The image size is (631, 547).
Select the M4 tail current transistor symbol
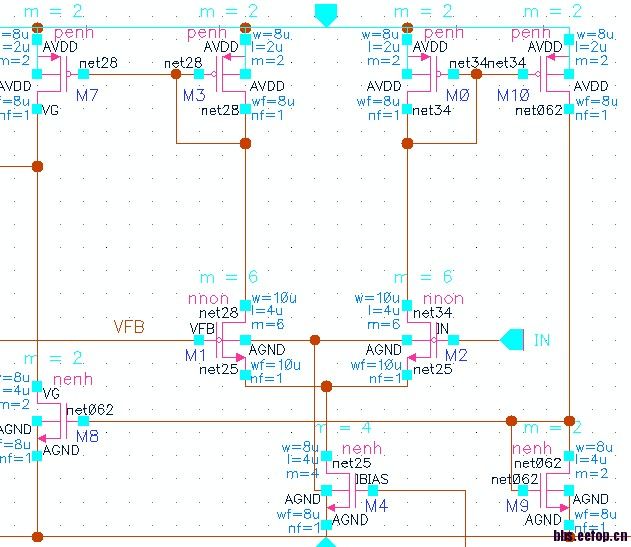[350, 490]
